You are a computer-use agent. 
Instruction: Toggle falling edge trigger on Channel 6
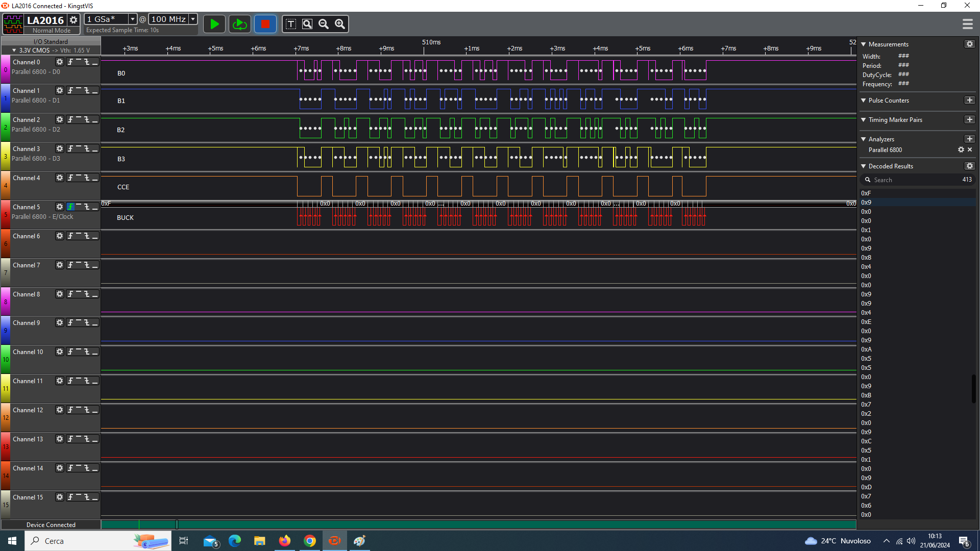tap(87, 236)
